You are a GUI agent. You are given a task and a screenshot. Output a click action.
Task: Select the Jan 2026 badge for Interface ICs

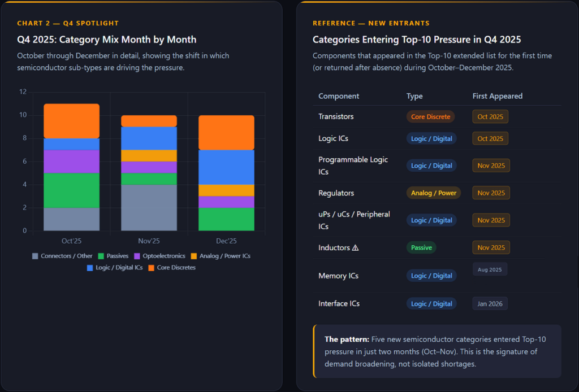(x=490, y=304)
